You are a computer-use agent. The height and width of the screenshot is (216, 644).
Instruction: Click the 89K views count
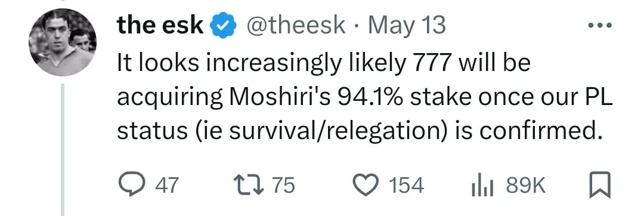point(526,185)
